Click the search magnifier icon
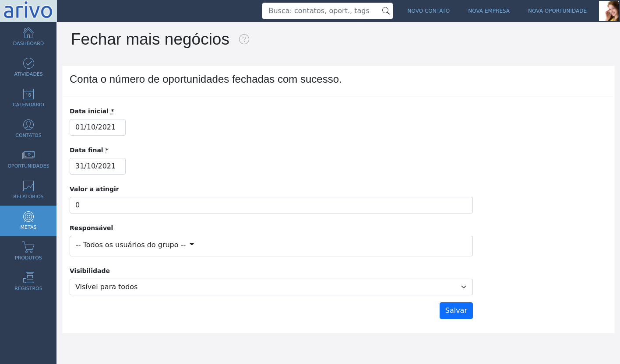This screenshot has height=364, width=620. 386,11
